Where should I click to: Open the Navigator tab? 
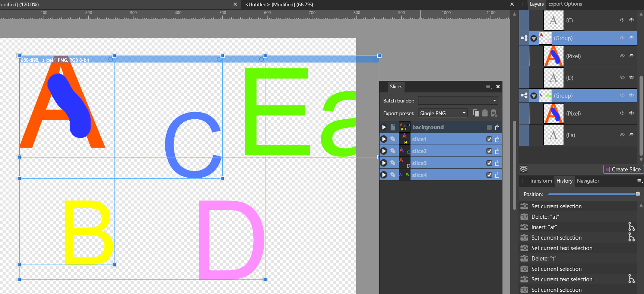(588, 181)
